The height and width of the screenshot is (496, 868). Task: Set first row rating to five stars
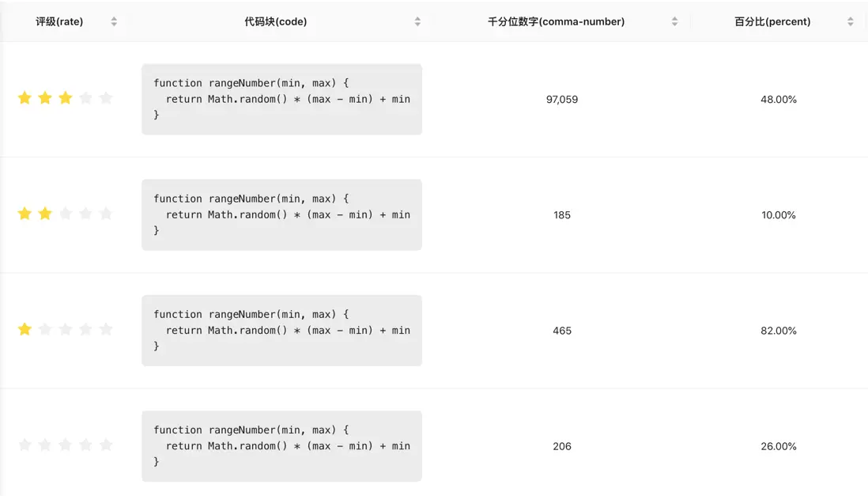pos(106,98)
